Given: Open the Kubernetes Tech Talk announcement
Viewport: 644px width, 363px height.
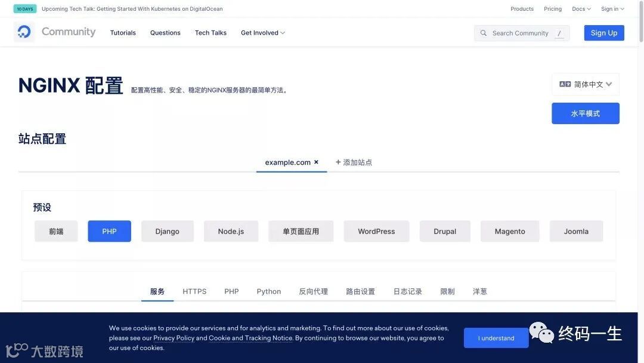Looking at the screenshot, I should coord(132,8).
